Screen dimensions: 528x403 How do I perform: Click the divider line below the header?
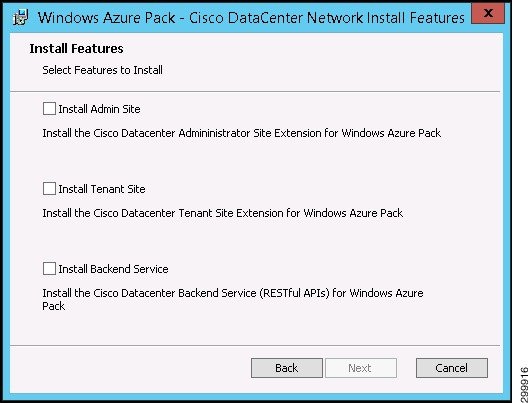[x=255, y=91]
